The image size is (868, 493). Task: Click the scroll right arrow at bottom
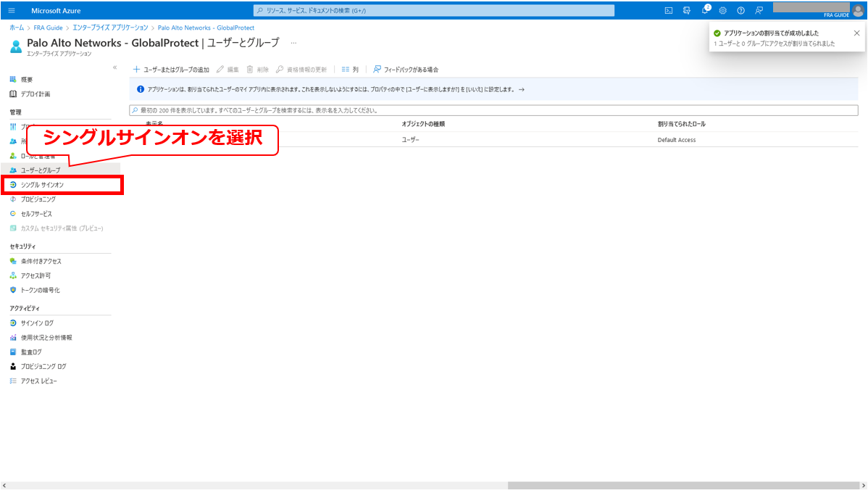point(863,486)
